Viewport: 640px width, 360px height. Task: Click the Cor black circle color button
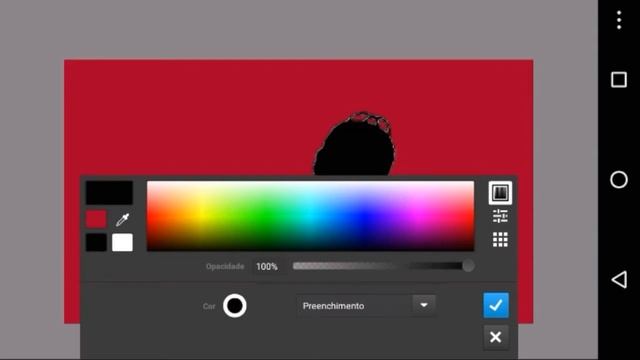[235, 306]
